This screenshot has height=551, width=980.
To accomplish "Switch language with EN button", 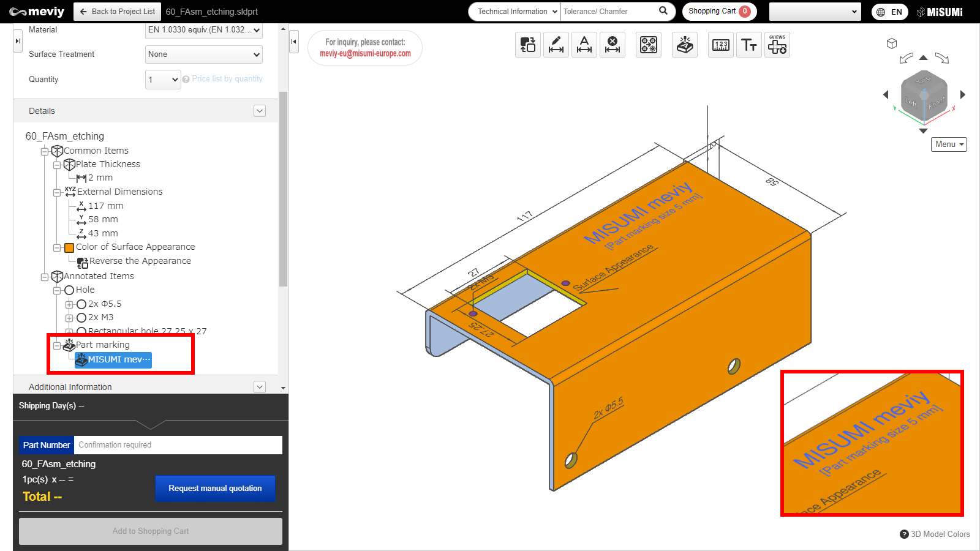I will (x=890, y=12).
